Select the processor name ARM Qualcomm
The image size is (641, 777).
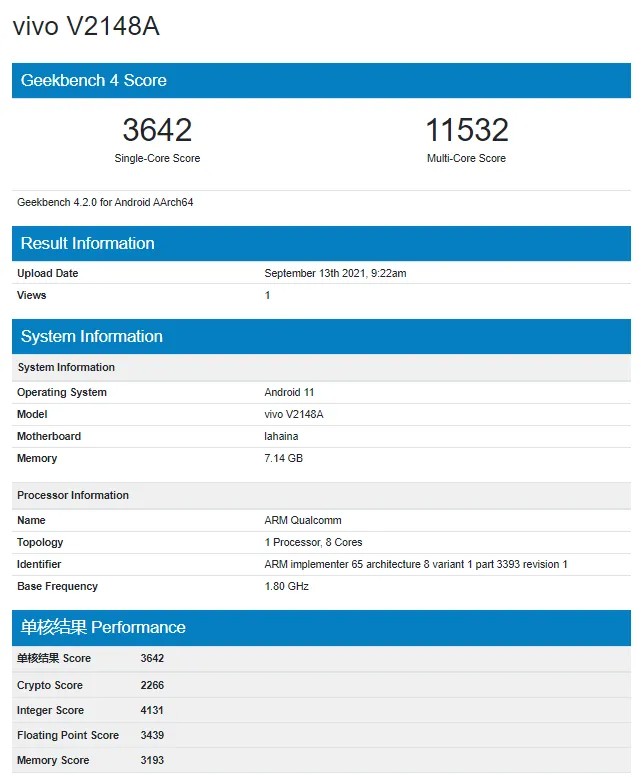tap(303, 520)
